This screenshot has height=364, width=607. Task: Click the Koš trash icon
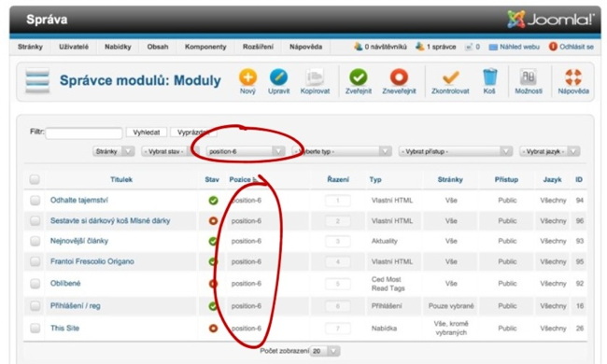[489, 77]
